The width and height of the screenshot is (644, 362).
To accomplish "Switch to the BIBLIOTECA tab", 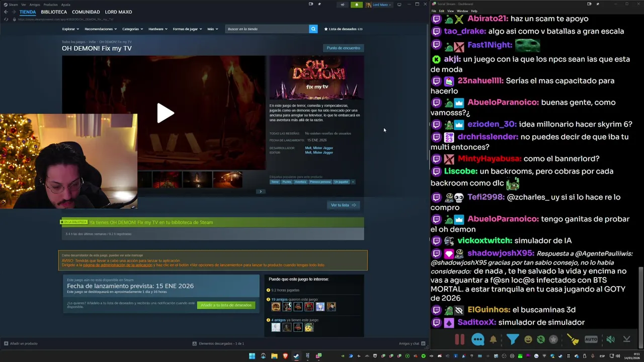I will pyautogui.click(x=54, y=12).
